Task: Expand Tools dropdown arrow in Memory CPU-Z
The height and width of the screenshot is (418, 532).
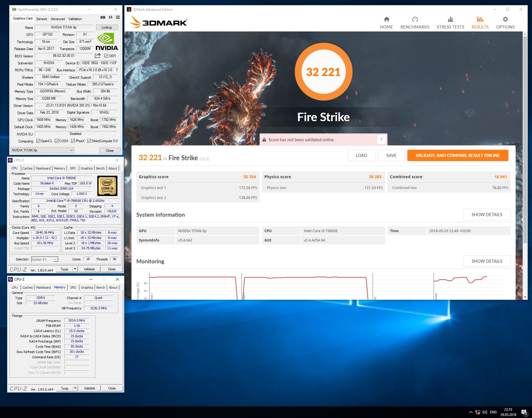Action: (75, 388)
